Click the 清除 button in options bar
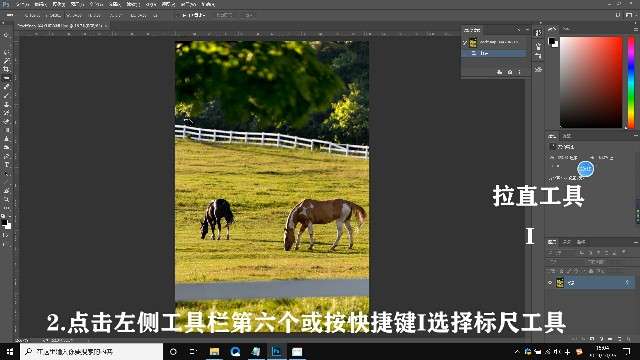 coord(224,15)
